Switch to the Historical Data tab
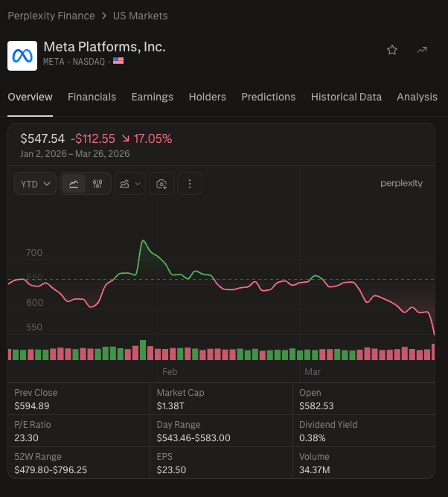The width and height of the screenshot is (448, 497). click(346, 97)
